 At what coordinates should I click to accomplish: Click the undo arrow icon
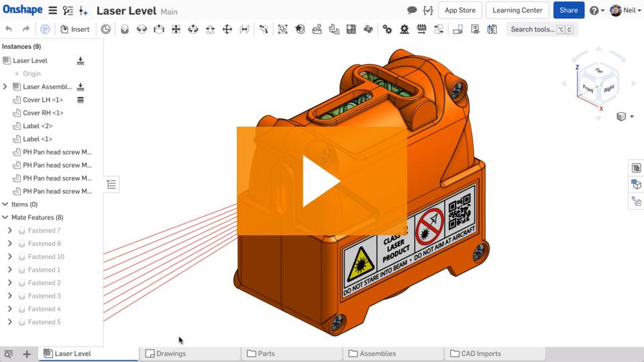coord(9,29)
